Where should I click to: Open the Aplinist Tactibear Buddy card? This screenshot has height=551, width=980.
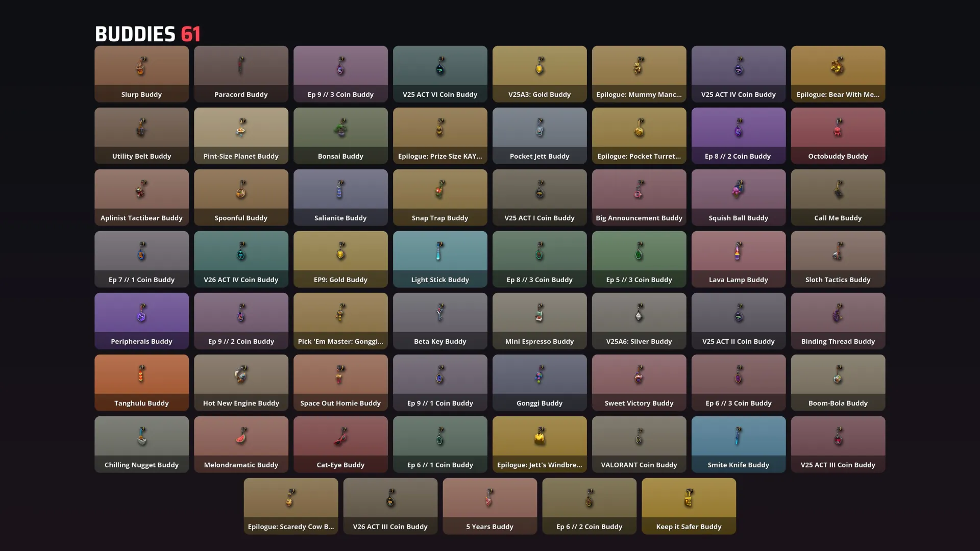[141, 197]
